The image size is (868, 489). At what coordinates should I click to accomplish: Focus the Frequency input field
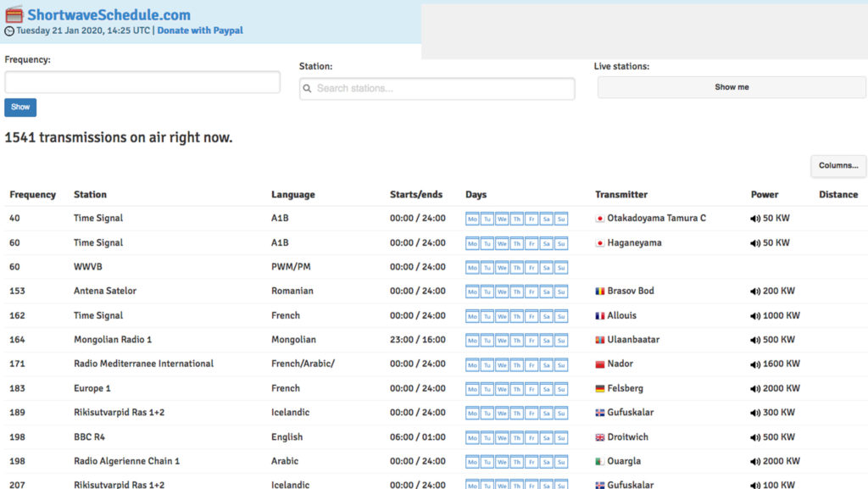(x=142, y=82)
